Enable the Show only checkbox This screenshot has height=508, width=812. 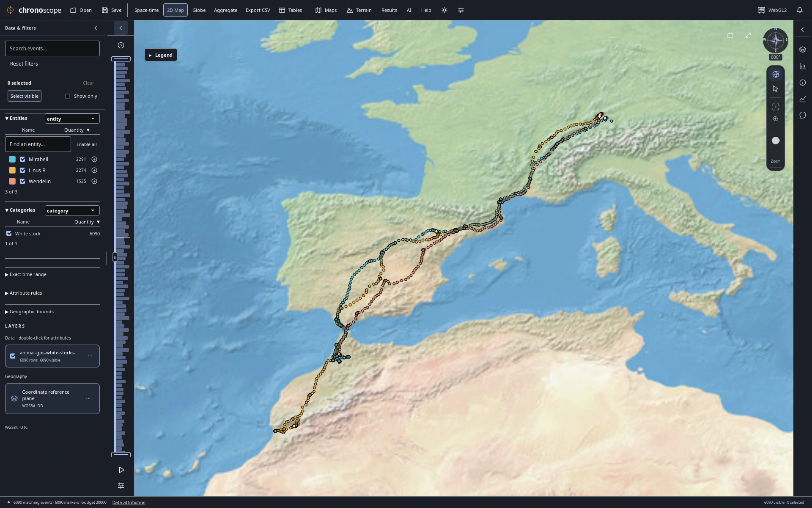click(x=68, y=96)
